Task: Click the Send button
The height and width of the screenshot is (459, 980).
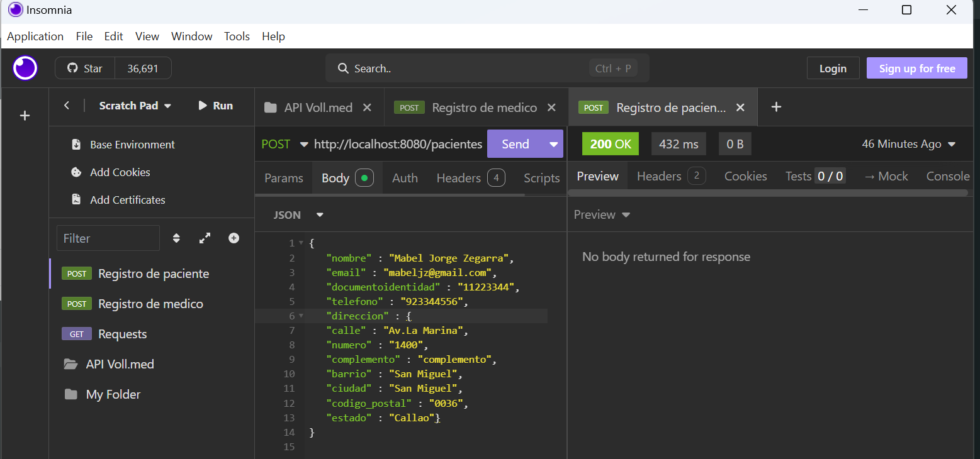Action: click(x=515, y=144)
